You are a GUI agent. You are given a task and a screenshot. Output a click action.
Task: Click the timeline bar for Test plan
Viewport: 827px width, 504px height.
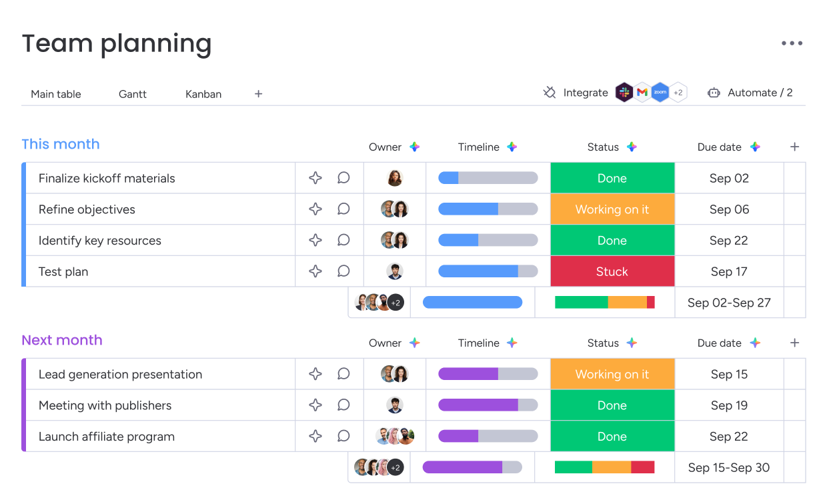[488, 271]
